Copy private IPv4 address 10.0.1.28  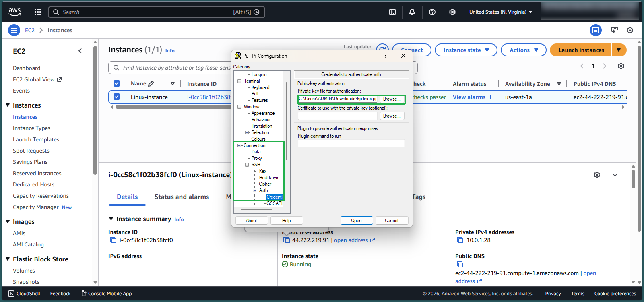pos(460,240)
